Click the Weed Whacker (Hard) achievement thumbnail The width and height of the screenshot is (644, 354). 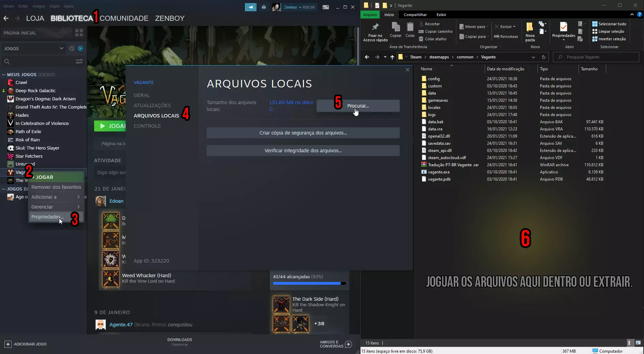click(x=111, y=278)
